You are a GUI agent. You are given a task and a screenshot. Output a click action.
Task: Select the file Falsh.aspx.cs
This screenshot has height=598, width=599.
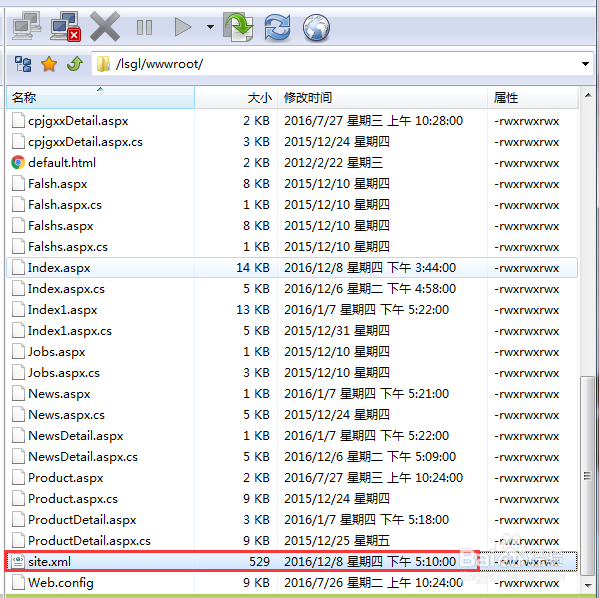(292, 205)
